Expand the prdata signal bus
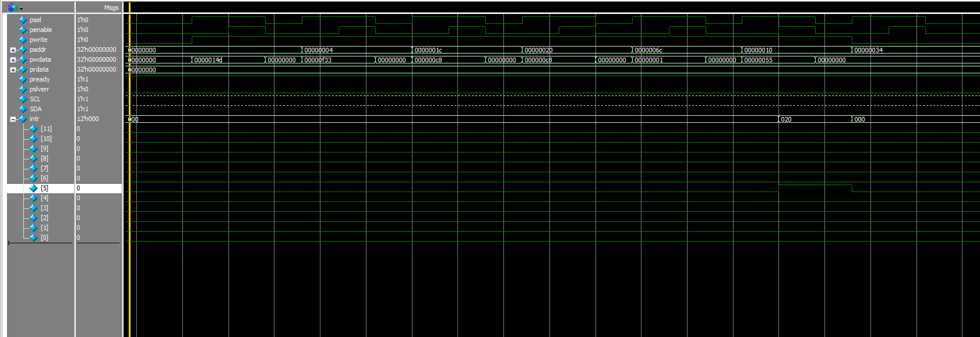The image size is (980, 337). click(13, 70)
